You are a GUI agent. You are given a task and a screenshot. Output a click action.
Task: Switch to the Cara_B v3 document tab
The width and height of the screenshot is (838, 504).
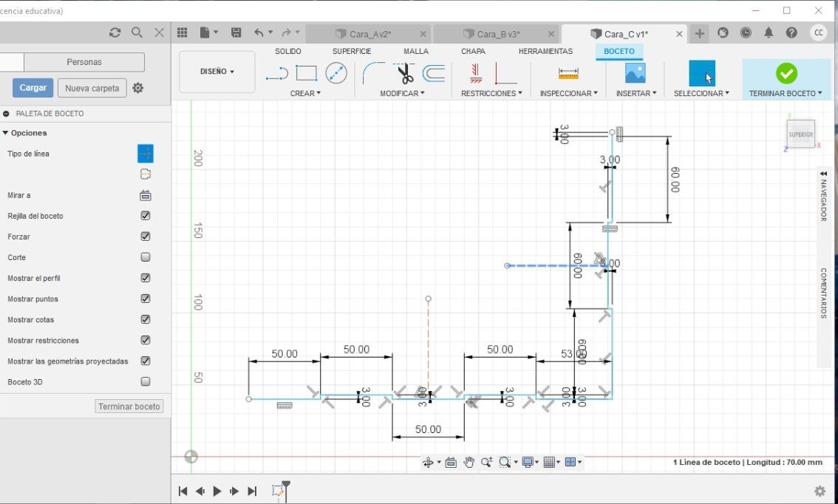click(x=496, y=34)
